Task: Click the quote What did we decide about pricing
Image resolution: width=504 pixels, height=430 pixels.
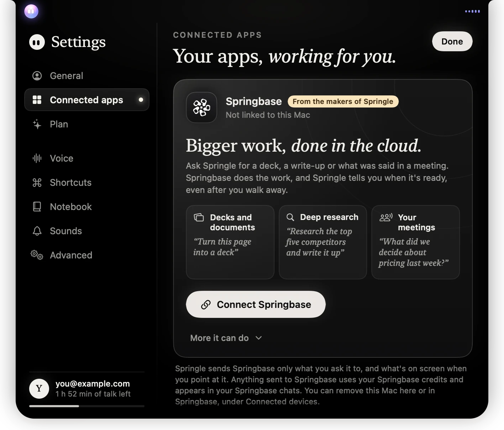Action: pos(413,252)
